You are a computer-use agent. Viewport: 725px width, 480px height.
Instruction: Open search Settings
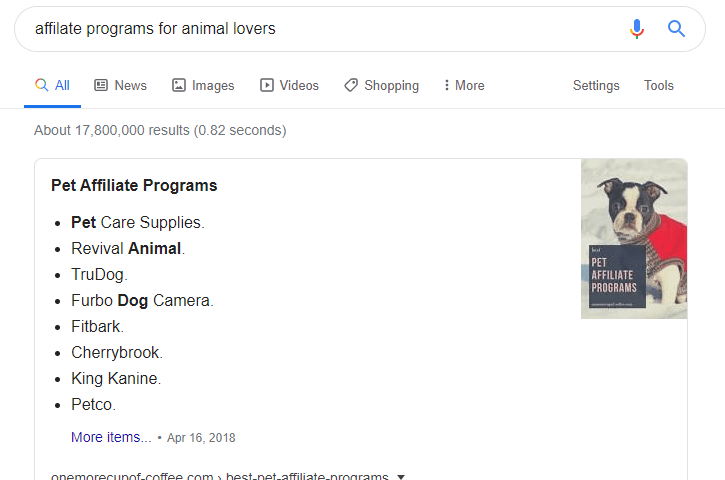pyautogui.click(x=596, y=86)
